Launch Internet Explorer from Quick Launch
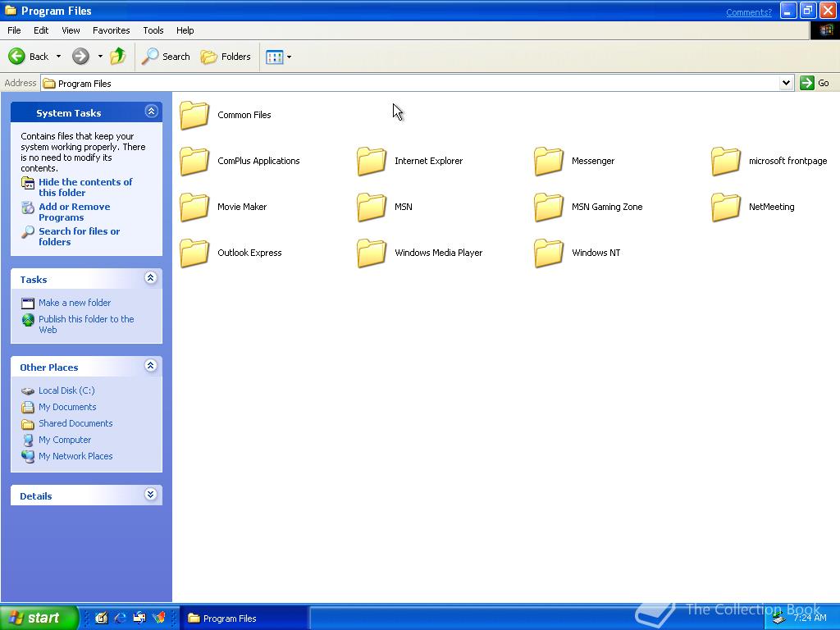Screen dimensions: 840x630 click(120, 619)
